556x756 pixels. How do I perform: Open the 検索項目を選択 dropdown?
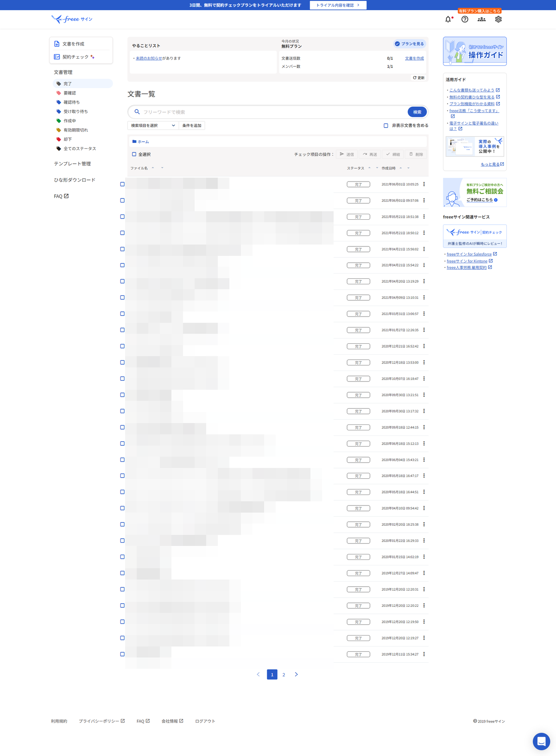[153, 126]
